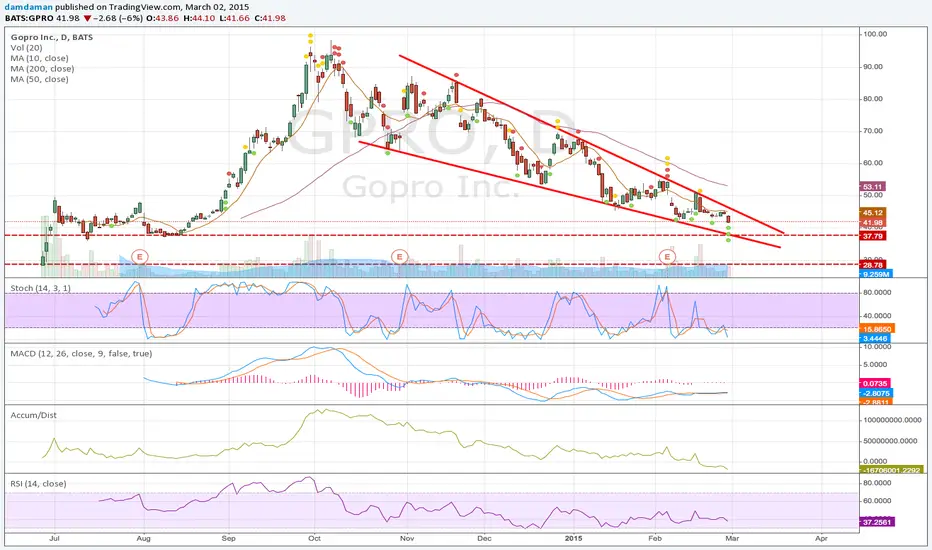Viewport: 932px width, 550px height.
Task: Click the 90.00 price axis label
Action: tap(873, 67)
